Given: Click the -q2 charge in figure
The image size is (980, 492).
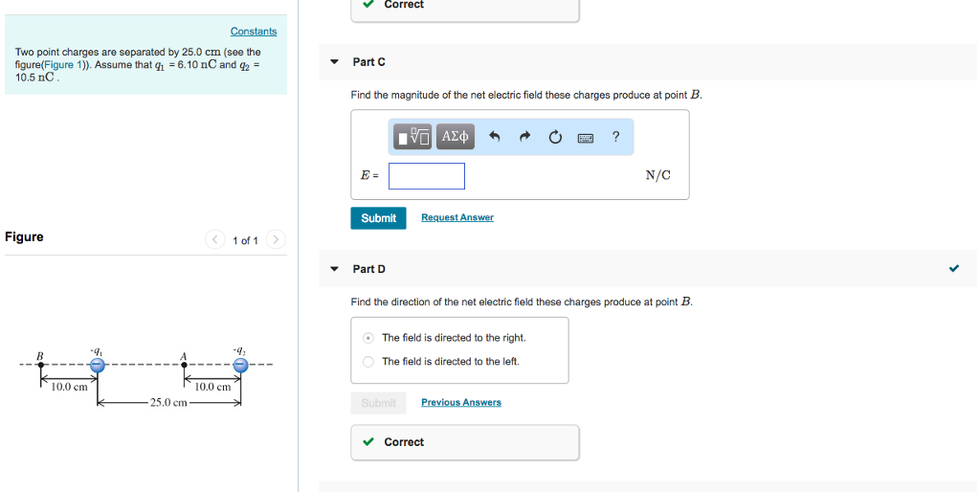Looking at the screenshot, I should [240, 366].
